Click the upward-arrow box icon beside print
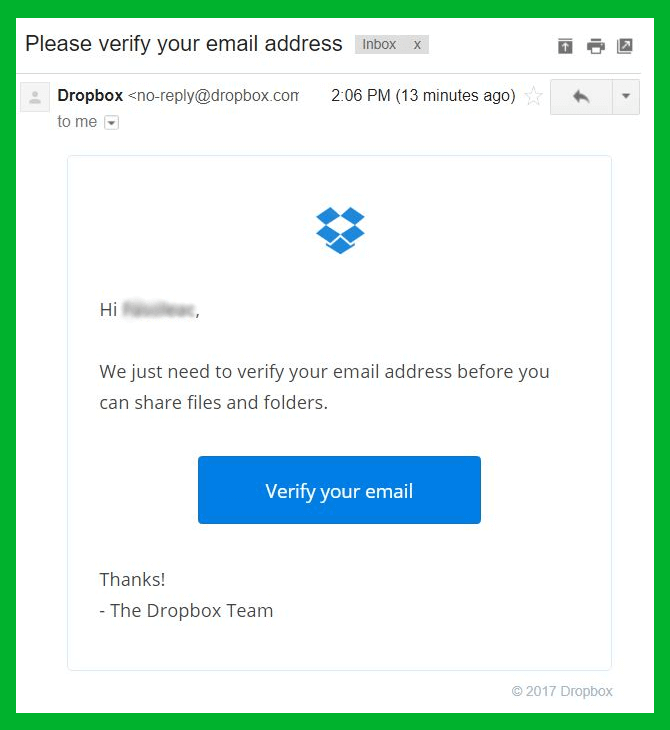 565,46
